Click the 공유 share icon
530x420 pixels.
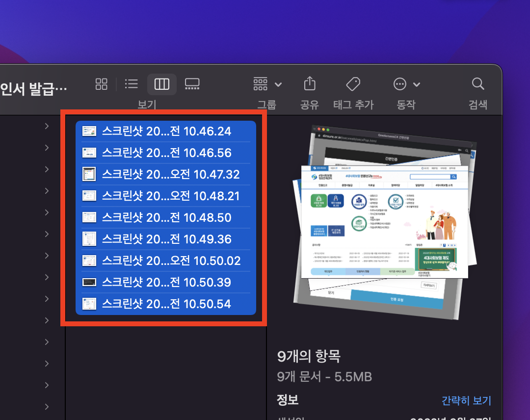[x=310, y=84]
